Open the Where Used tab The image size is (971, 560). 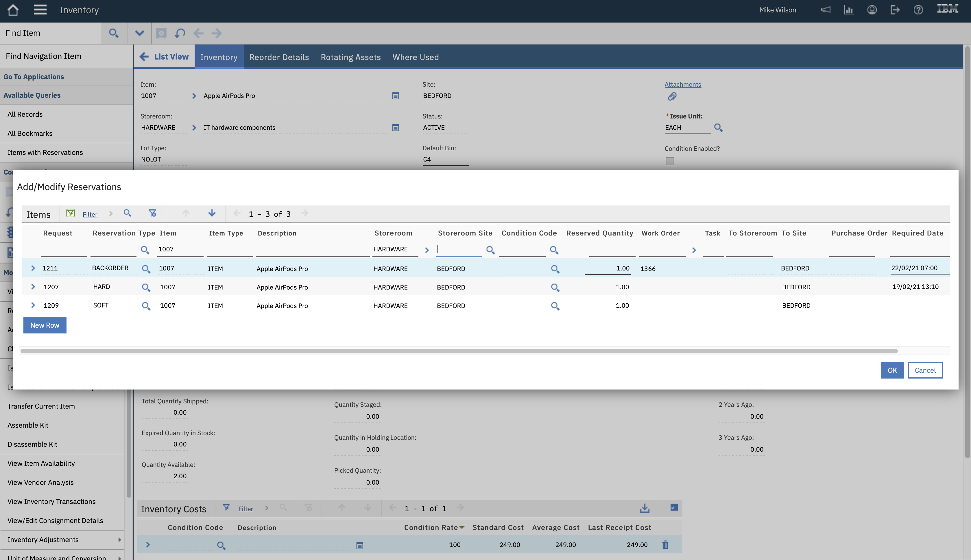(x=415, y=57)
